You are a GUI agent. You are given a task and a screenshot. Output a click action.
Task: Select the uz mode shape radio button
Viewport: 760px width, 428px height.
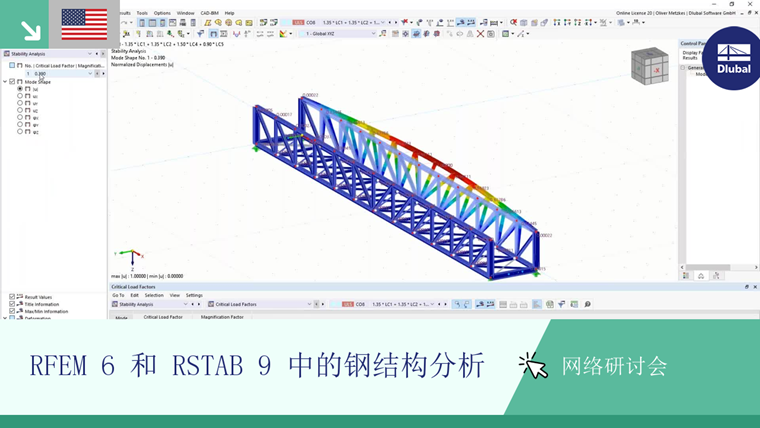coord(20,110)
